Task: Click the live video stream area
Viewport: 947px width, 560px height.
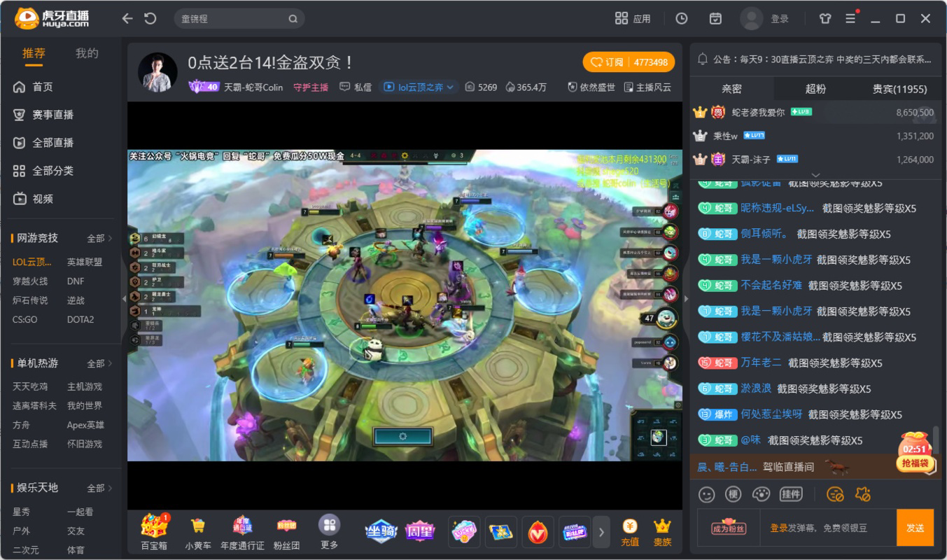Action: click(405, 305)
